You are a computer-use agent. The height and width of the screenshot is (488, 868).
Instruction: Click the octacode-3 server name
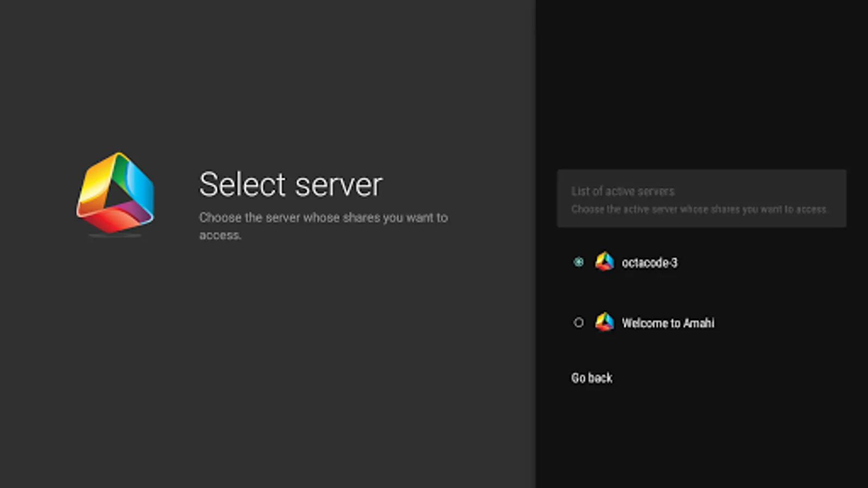(x=649, y=263)
